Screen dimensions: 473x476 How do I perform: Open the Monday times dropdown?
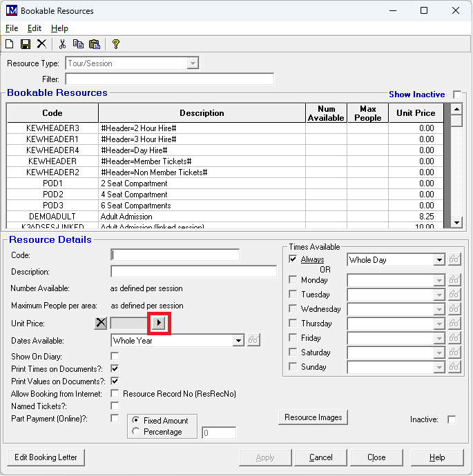(439, 280)
